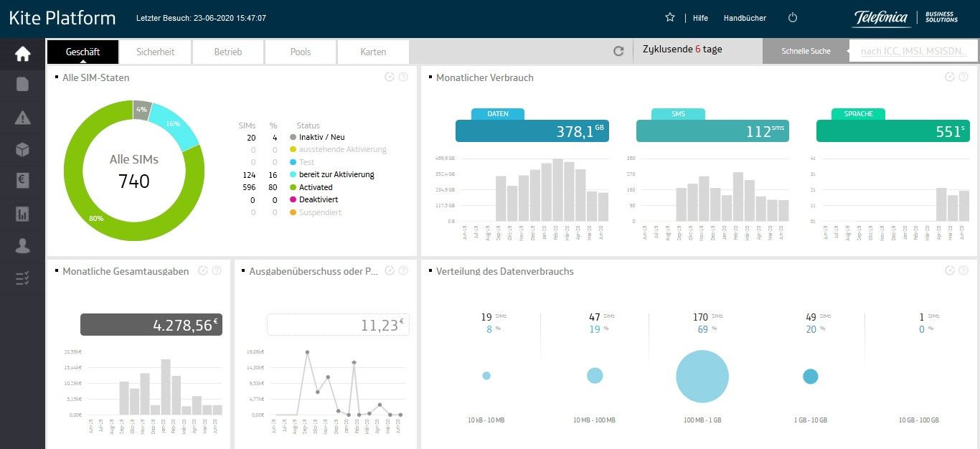Click the Hilfe link in header
This screenshot has width=980, height=449.
[700, 18]
